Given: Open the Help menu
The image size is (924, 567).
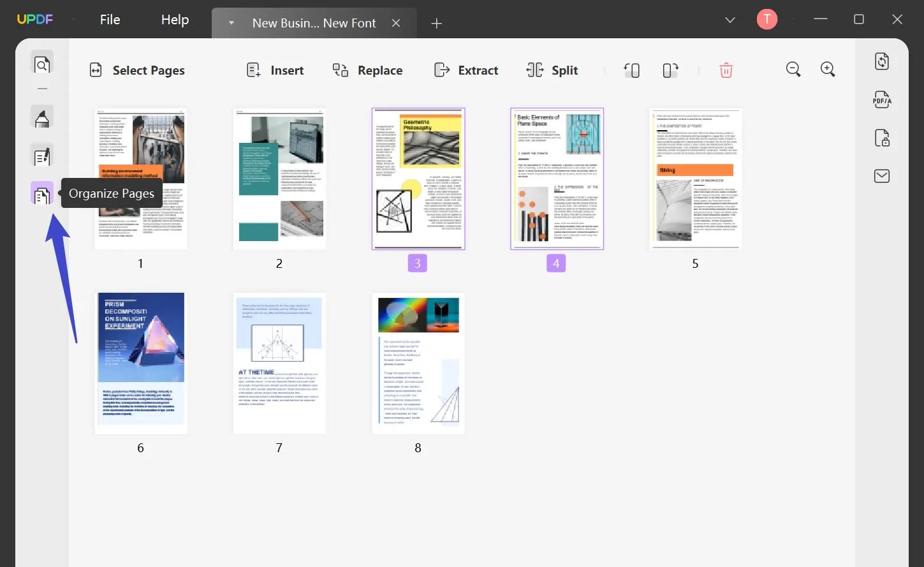Looking at the screenshot, I should pos(174,19).
